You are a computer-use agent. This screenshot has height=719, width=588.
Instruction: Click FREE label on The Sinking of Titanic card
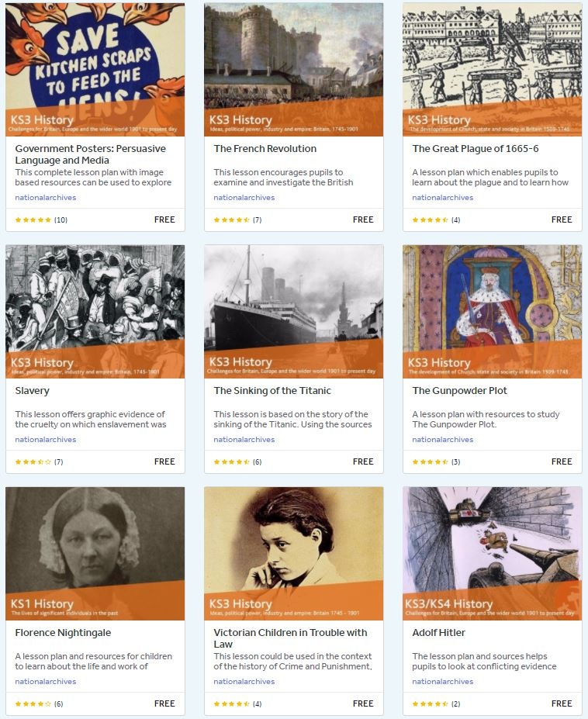click(363, 461)
